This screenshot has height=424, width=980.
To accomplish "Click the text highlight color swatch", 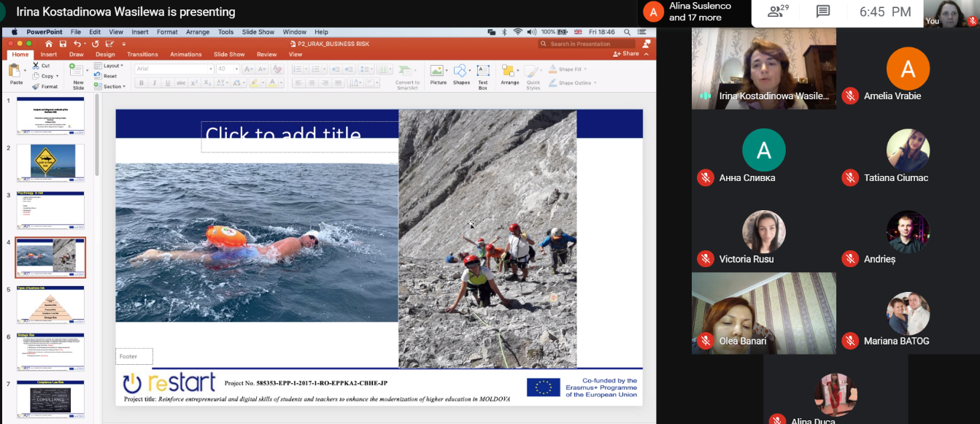I will (x=254, y=83).
